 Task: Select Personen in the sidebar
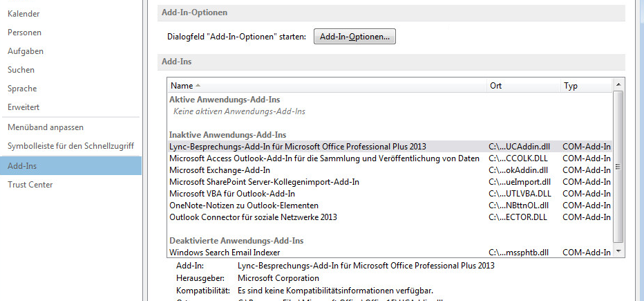click(24, 33)
